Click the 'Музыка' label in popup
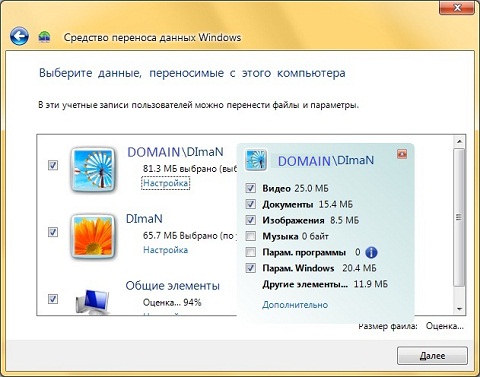The height and width of the screenshot is (377, 480). [x=280, y=236]
